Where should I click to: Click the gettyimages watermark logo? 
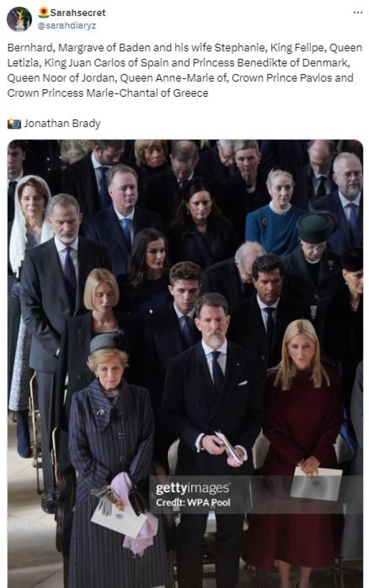(192, 488)
